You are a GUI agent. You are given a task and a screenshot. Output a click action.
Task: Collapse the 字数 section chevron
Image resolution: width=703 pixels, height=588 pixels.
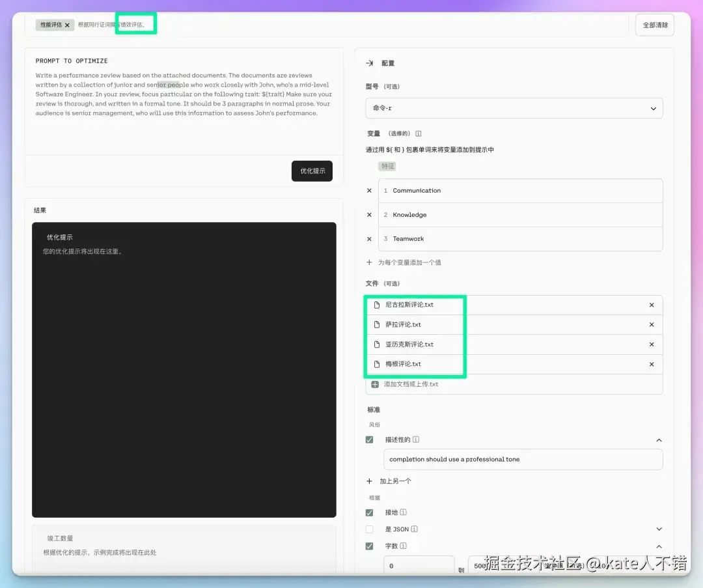point(659,546)
